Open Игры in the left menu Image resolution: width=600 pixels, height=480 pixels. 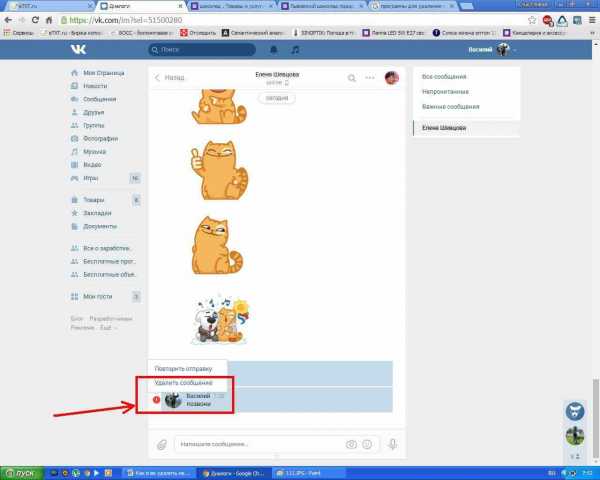(x=91, y=178)
